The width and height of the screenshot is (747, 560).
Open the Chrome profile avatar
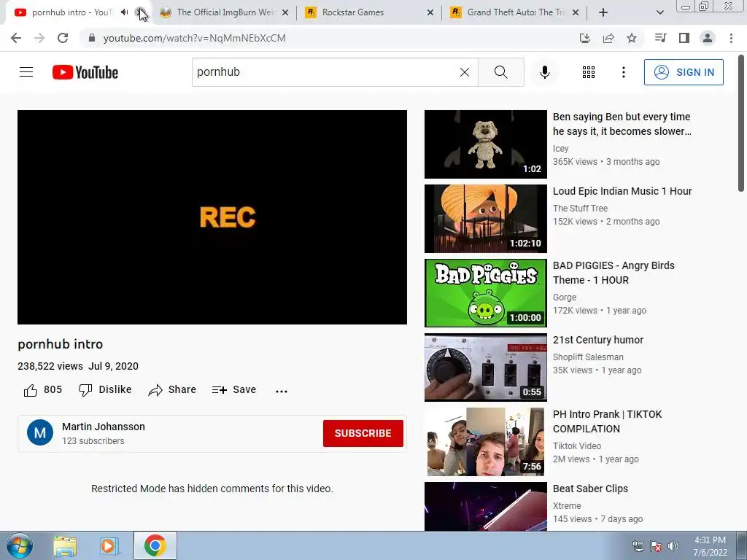pos(708,38)
